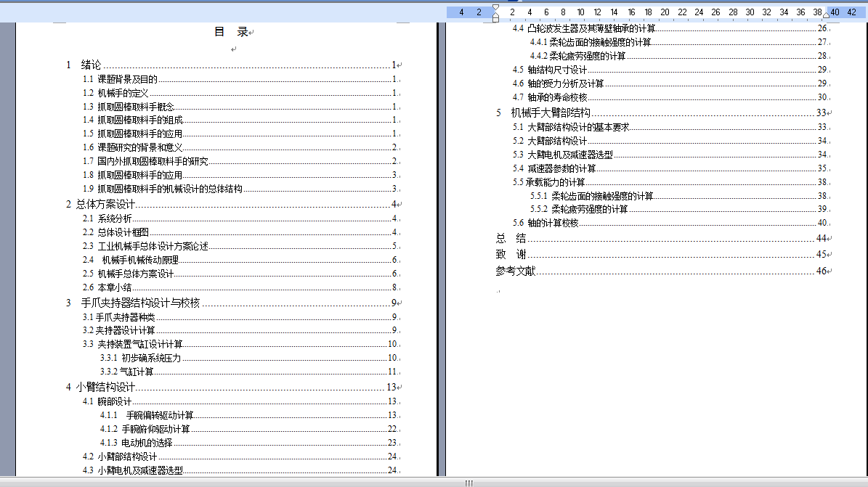Click entry 4.3 小臂电机及减速器选型
This screenshot has height=487, width=868.
[x=240, y=470]
